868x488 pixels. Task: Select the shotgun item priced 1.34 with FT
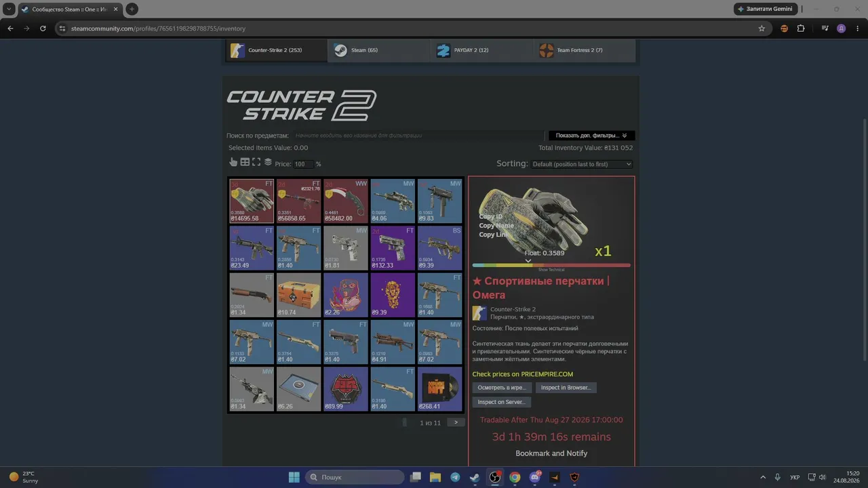[x=252, y=295]
